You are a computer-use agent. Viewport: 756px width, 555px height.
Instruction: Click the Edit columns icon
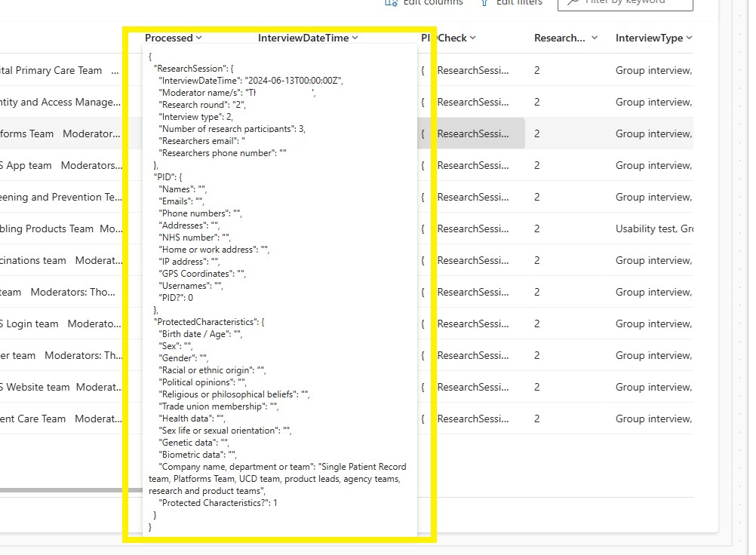point(391,3)
